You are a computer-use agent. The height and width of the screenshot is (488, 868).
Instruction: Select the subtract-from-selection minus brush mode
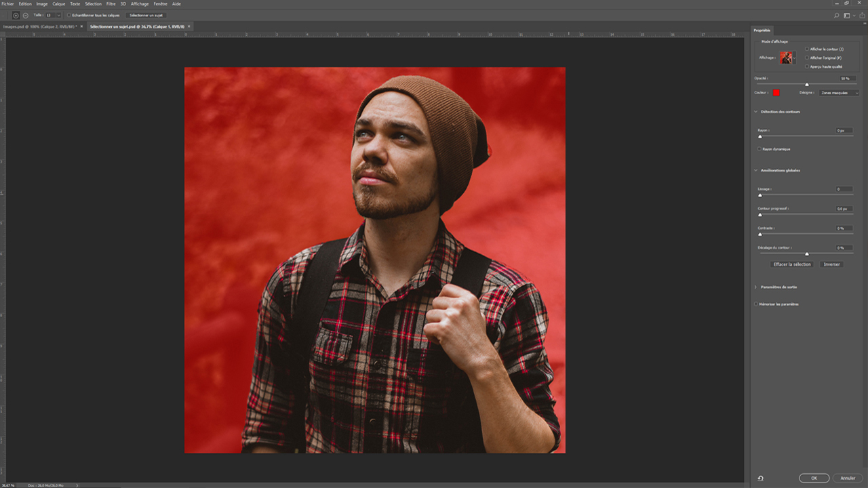coord(25,15)
